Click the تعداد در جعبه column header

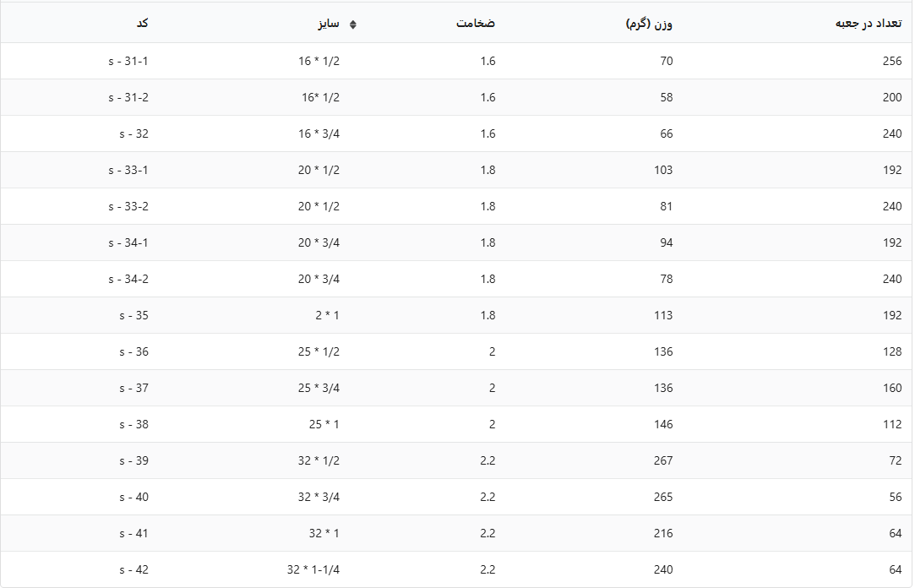click(x=868, y=23)
